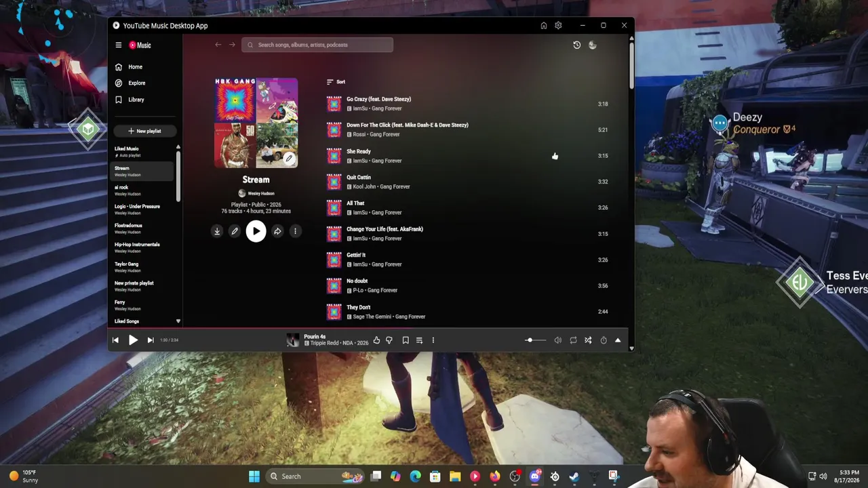Open playlist more options menu
Viewport: 868px width, 488px height.
(x=295, y=231)
